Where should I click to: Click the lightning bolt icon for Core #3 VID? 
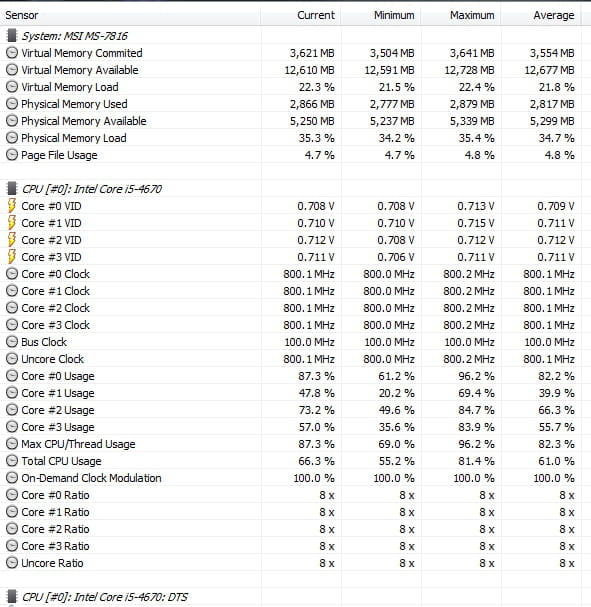tap(12, 257)
